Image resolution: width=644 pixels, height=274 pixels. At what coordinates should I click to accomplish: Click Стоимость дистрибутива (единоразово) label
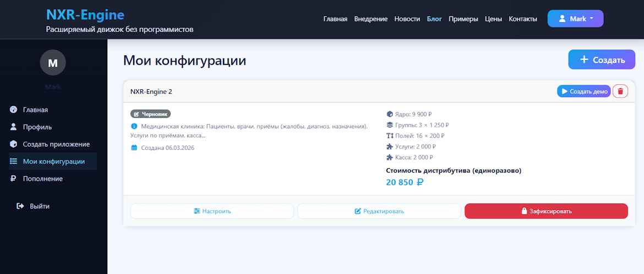click(x=454, y=170)
